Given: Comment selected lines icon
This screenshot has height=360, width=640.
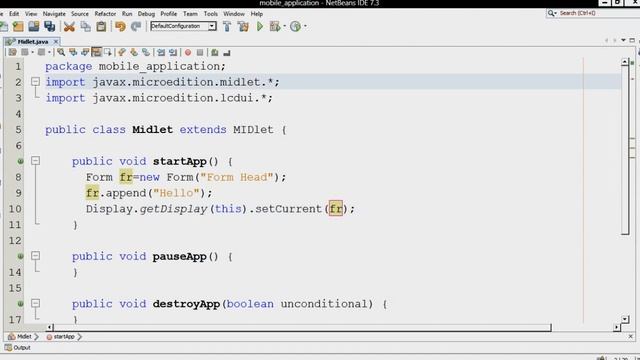Looking at the screenshot, I should click(215, 52).
